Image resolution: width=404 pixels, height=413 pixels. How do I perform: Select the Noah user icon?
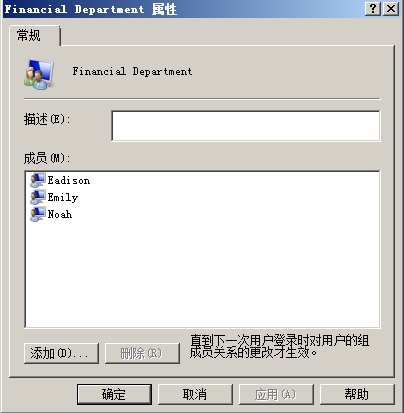coord(38,214)
